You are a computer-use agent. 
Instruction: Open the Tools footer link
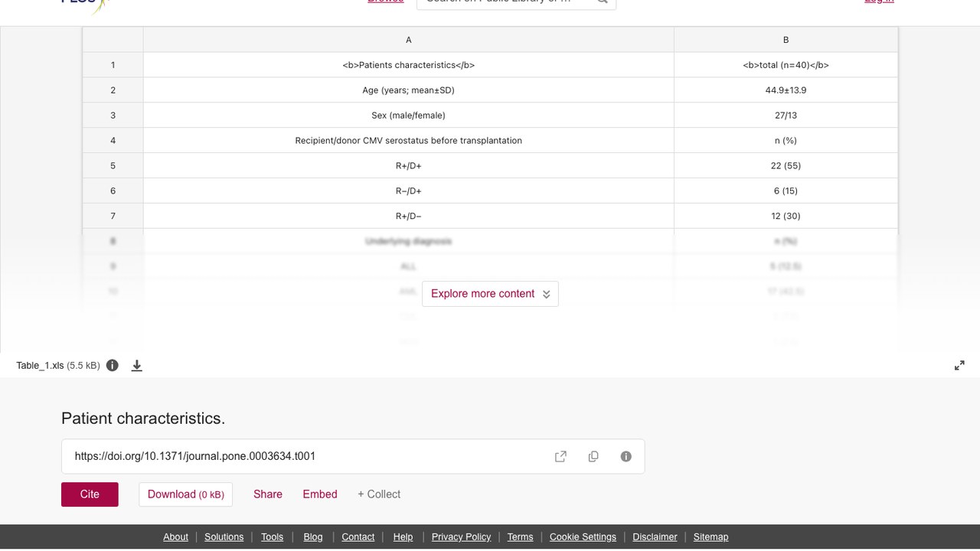pos(272,537)
